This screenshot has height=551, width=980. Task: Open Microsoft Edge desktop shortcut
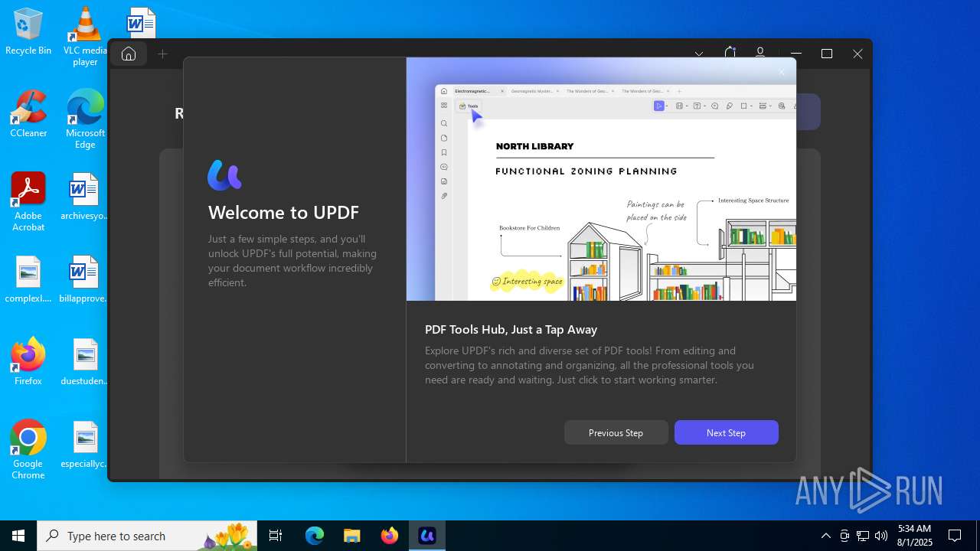[x=85, y=119]
